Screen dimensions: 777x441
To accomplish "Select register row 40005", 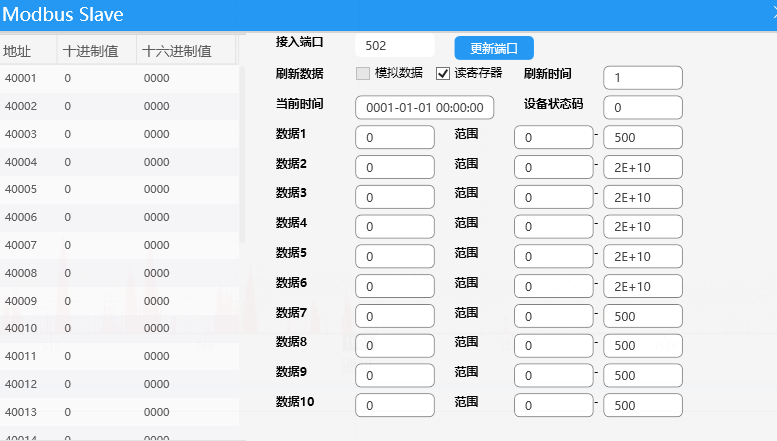I will 119,189.
